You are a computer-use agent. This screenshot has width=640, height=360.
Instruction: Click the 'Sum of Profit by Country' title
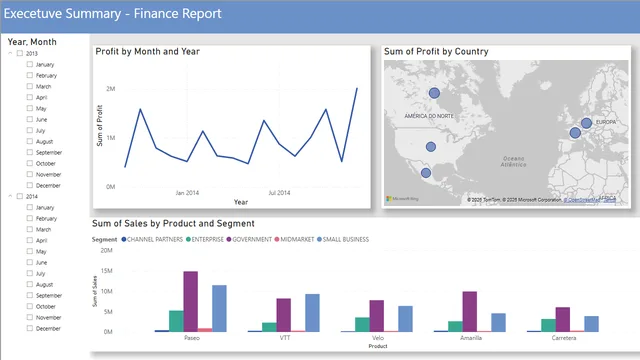pos(436,51)
